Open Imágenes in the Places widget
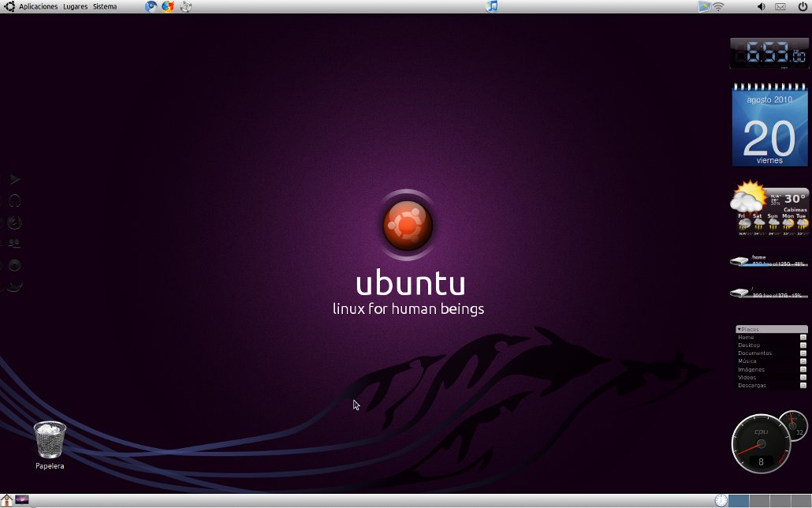Image resolution: width=812 pixels, height=508 pixels. [772, 370]
